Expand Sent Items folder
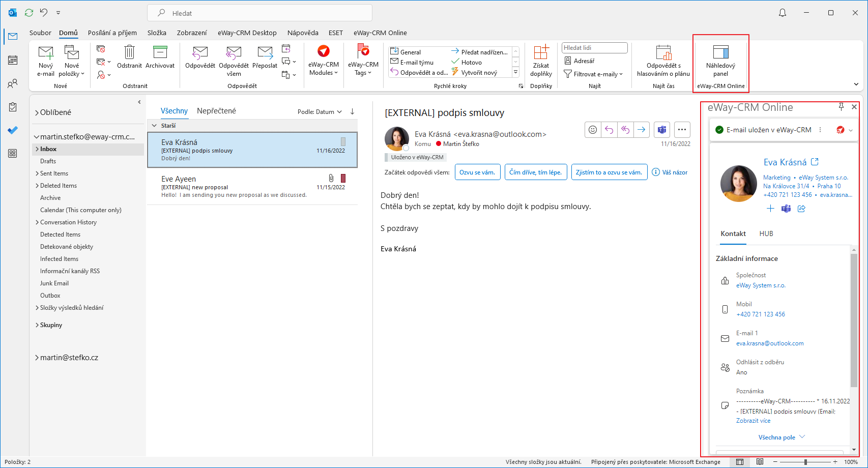This screenshot has width=868, height=468. coord(37,173)
